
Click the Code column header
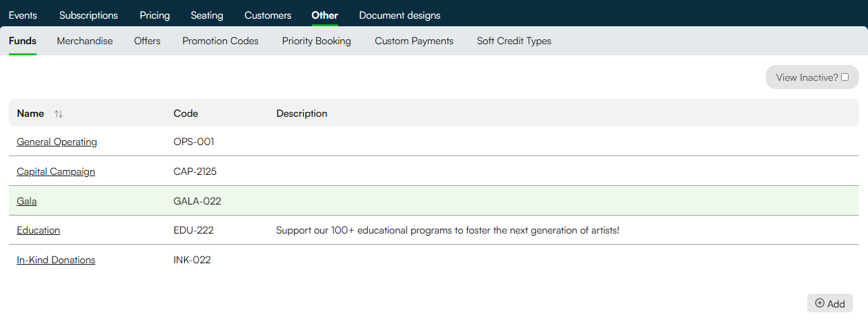186,113
